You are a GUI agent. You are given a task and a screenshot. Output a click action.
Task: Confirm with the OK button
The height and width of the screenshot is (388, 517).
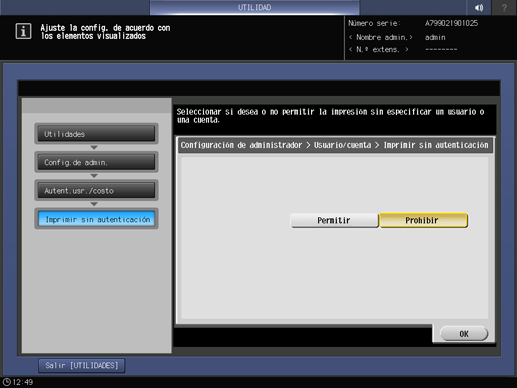point(464,334)
